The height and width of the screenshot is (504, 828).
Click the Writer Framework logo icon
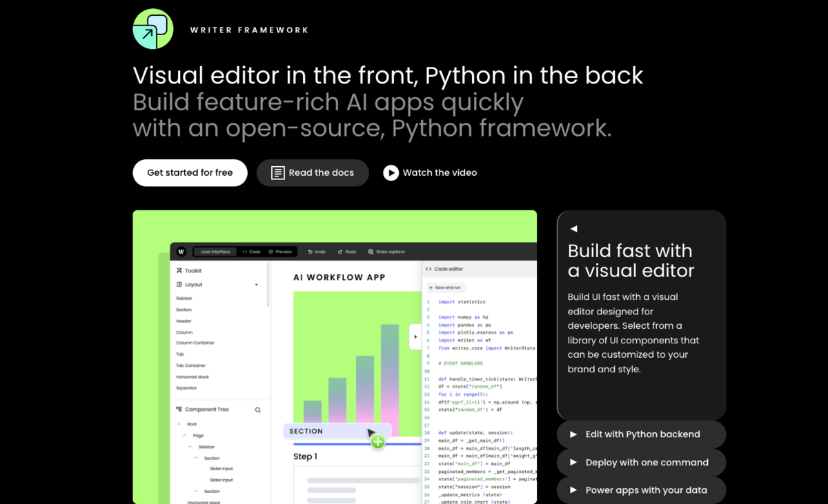[153, 29]
